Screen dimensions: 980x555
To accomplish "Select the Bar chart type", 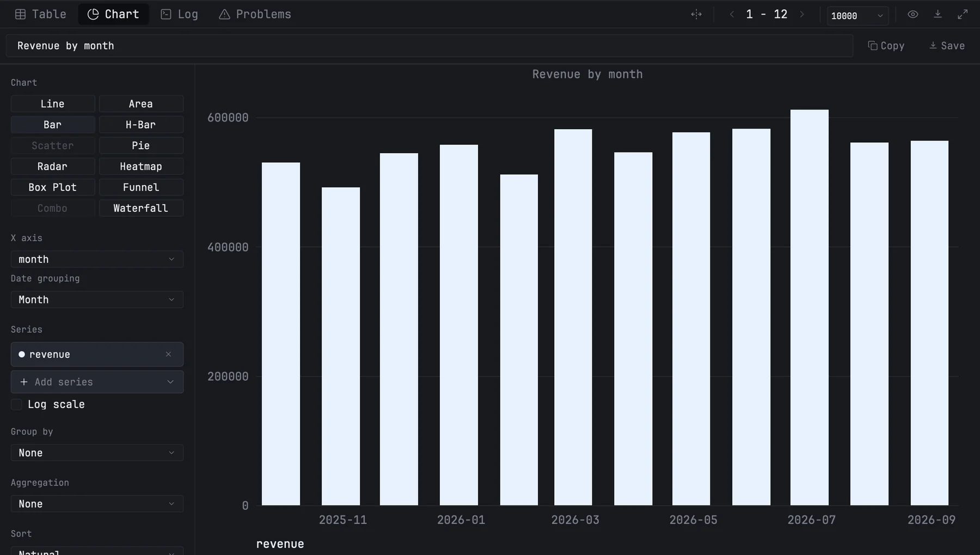I will click(53, 125).
